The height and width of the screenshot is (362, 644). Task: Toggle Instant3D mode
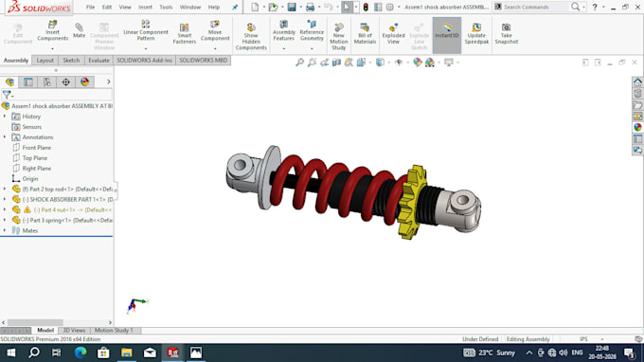click(x=447, y=35)
